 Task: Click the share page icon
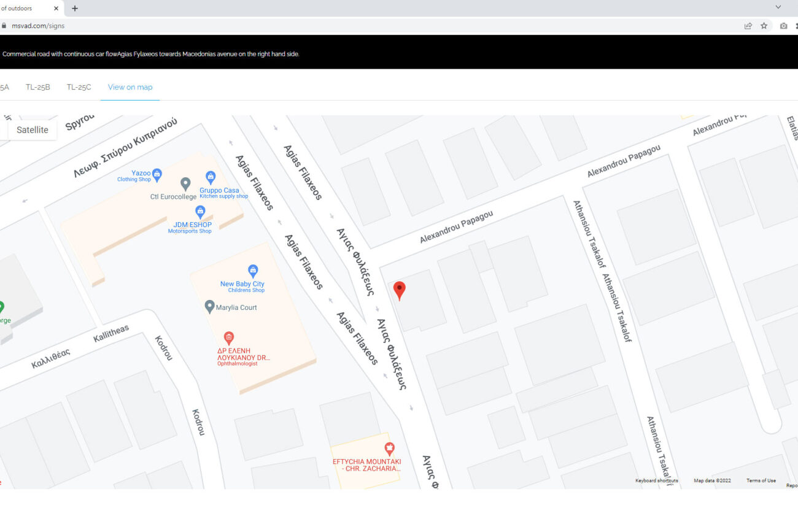[748, 26]
